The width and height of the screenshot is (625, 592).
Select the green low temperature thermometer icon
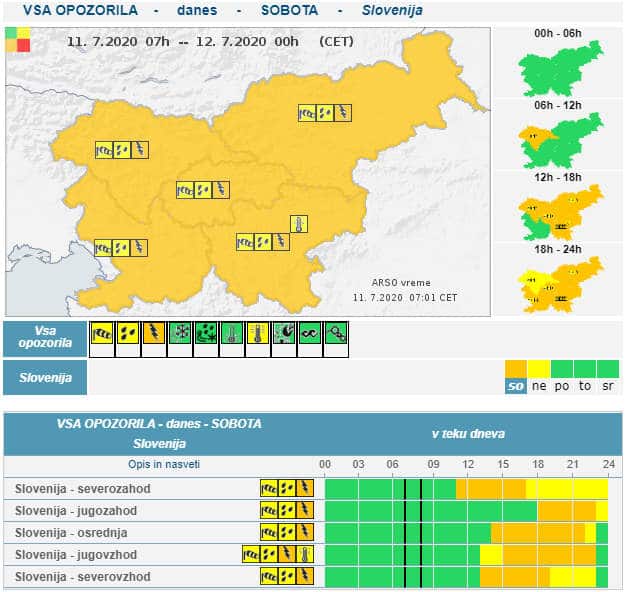click(x=232, y=333)
